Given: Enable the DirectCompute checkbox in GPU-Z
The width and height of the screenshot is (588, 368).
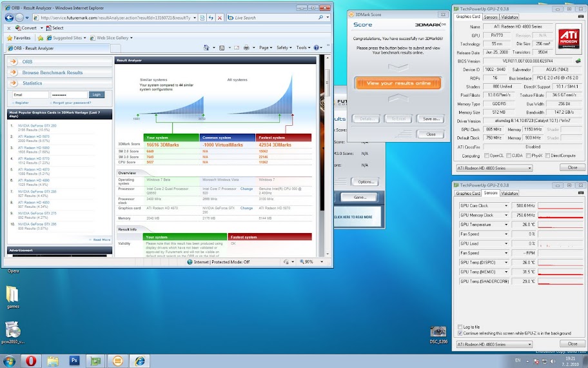Looking at the screenshot, I should click(547, 156).
